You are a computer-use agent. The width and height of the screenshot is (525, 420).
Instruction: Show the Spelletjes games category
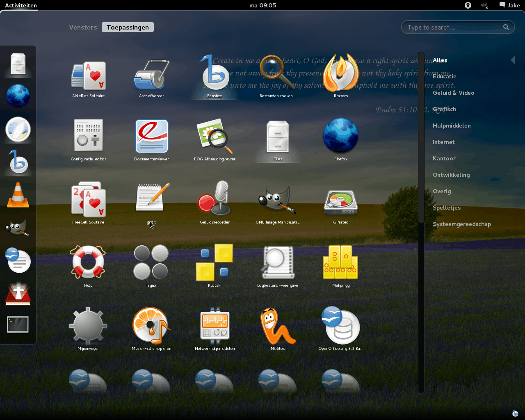[x=447, y=208]
